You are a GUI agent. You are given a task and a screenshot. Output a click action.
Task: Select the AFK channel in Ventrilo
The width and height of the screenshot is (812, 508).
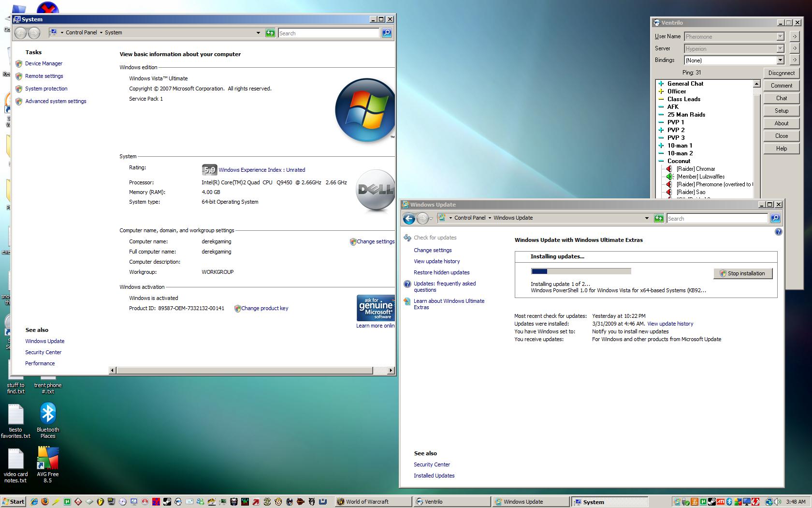[673, 107]
